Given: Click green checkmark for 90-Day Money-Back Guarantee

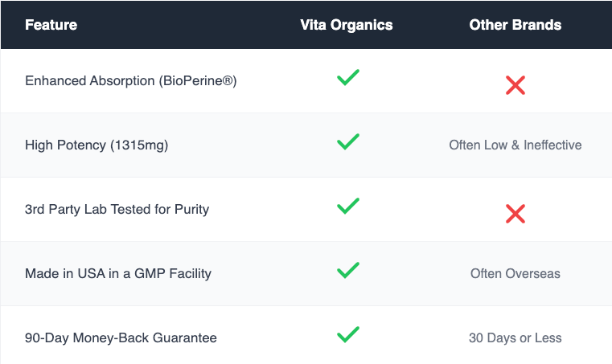Looking at the screenshot, I should point(347,334).
